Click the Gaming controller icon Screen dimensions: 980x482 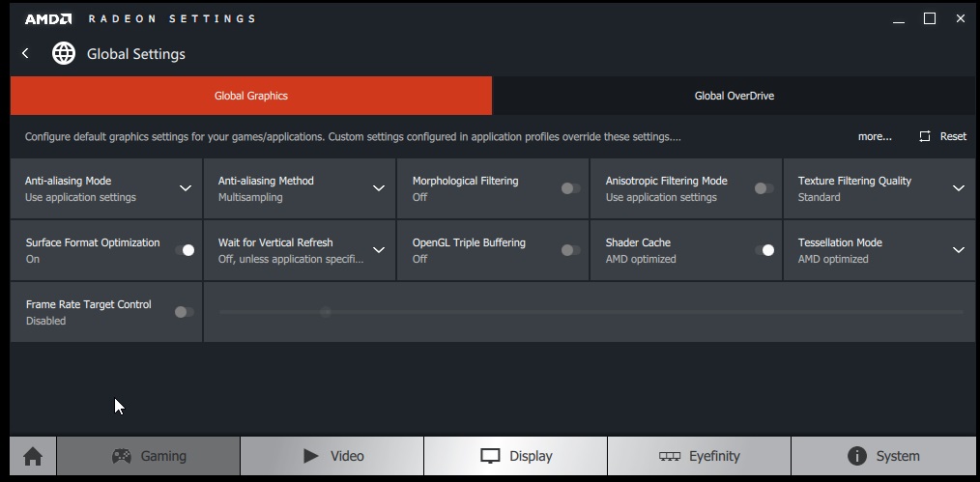click(121, 456)
